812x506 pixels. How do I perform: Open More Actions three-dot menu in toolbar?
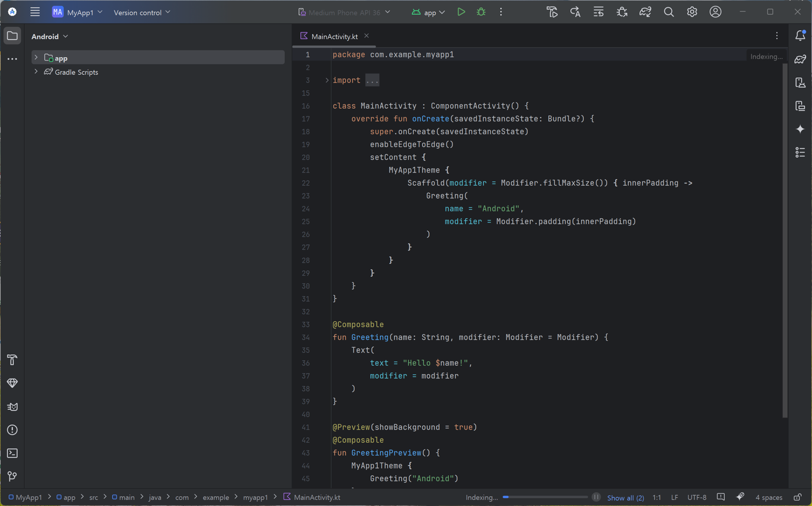(501, 12)
